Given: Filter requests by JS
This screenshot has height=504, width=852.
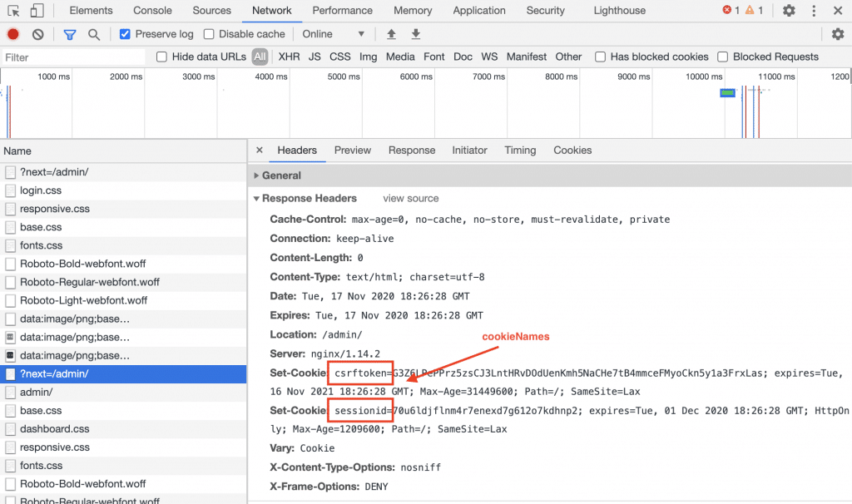Looking at the screenshot, I should point(315,57).
